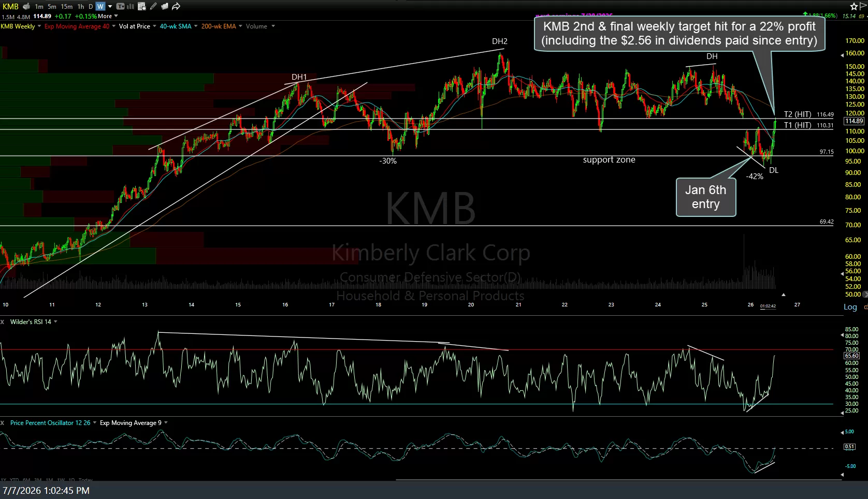
Task: Click the favorite star icon
Action: tap(854, 6)
